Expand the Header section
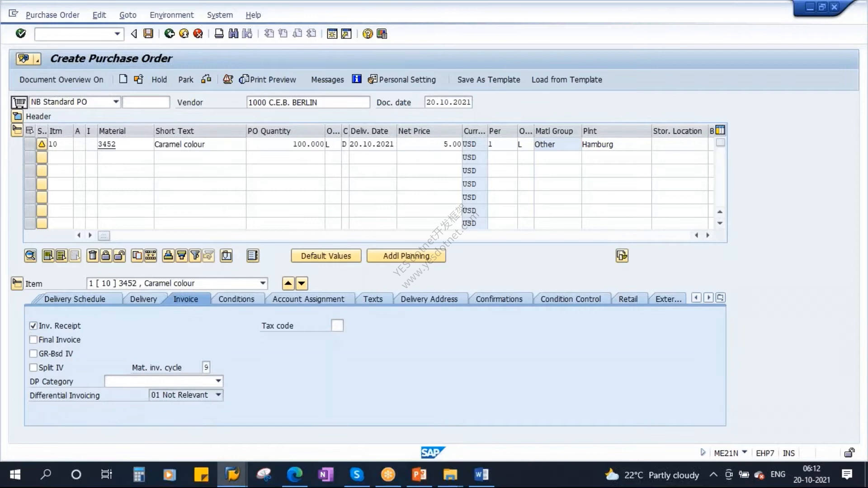This screenshot has height=488, width=868. (x=17, y=116)
